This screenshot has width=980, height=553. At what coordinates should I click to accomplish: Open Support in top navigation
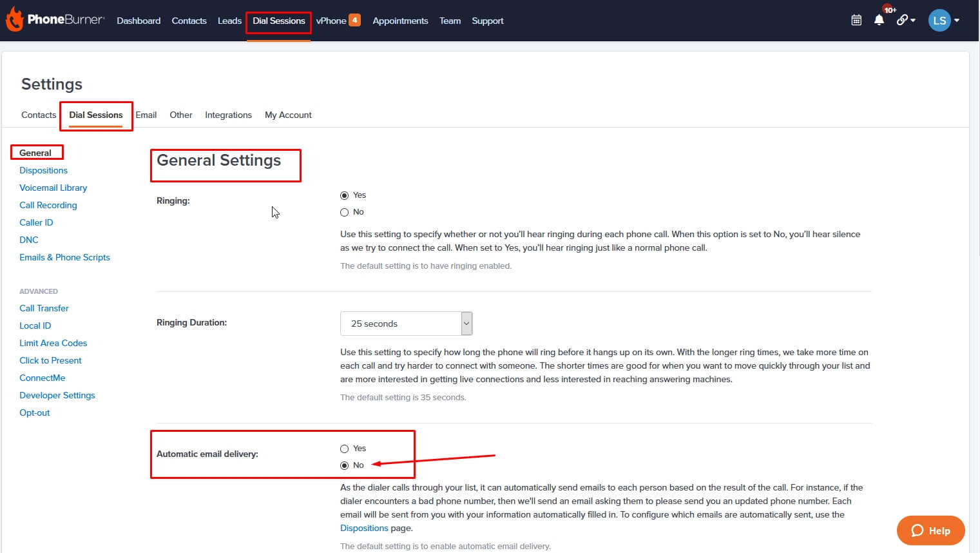click(x=488, y=21)
